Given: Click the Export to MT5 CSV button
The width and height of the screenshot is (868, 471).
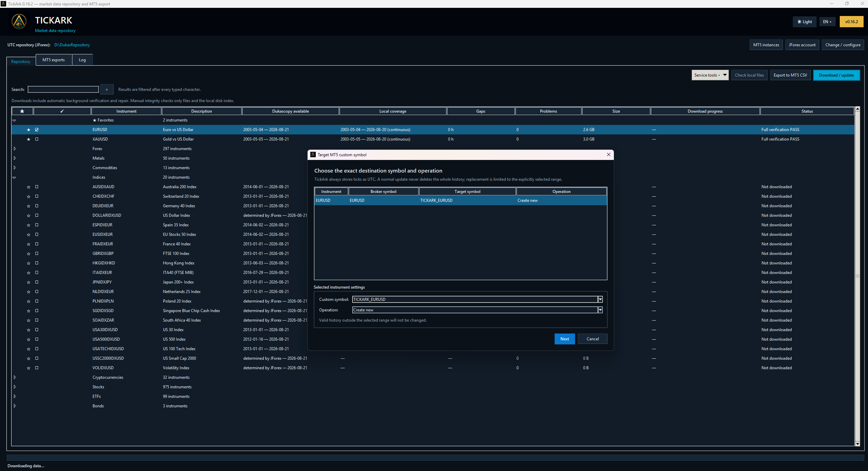Looking at the screenshot, I should [x=790, y=75].
